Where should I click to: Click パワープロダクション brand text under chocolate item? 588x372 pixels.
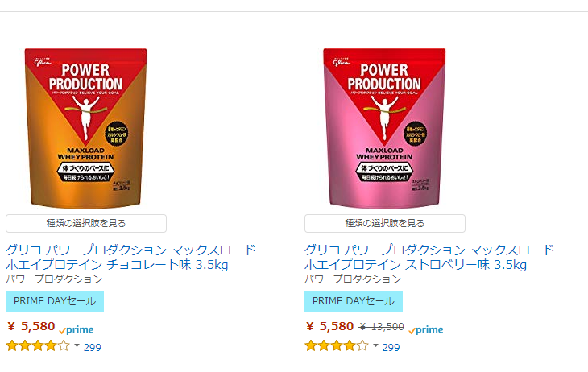click(x=54, y=279)
